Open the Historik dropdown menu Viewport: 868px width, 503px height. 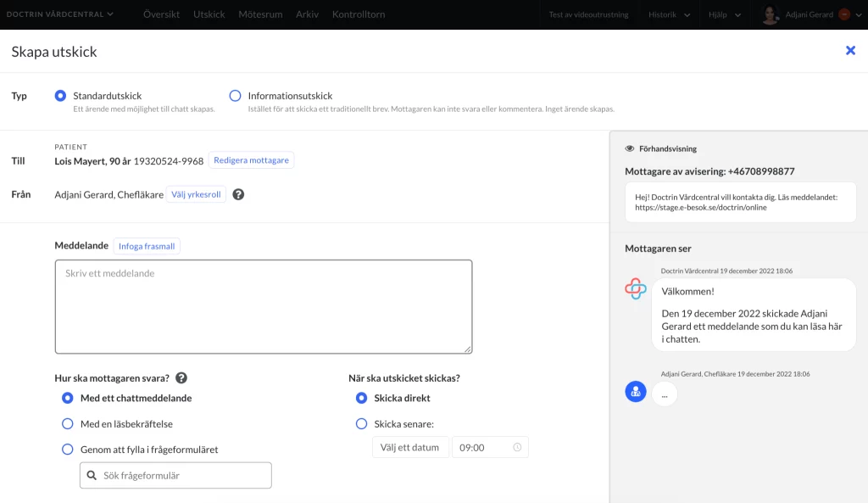(x=670, y=15)
